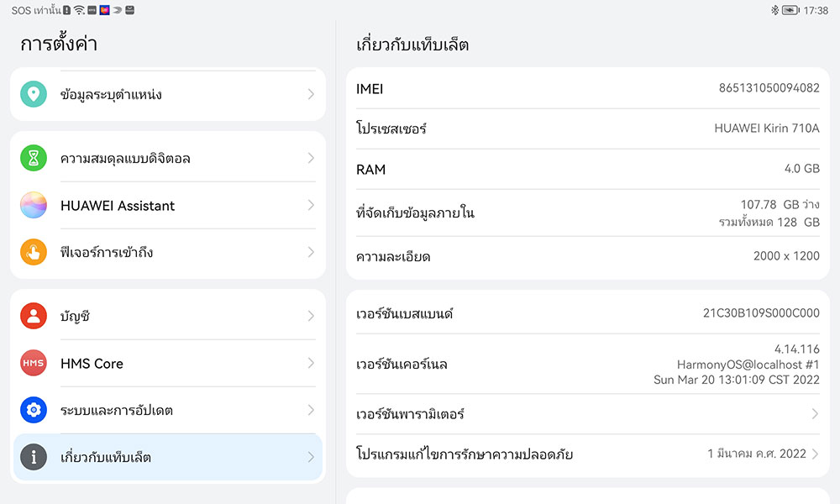Open ข้อมูลระบุตำแหน่ง settings

pyautogui.click(x=168, y=94)
